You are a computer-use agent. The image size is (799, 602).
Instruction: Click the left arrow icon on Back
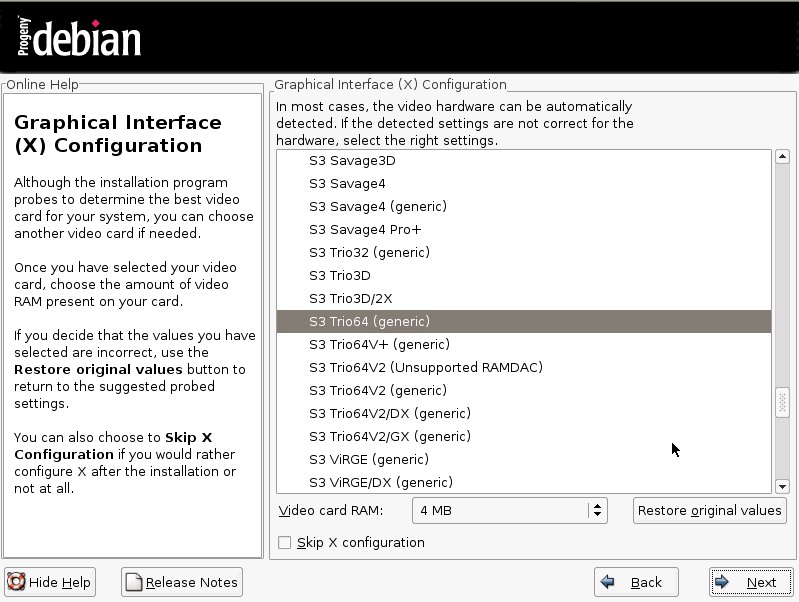(607, 582)
